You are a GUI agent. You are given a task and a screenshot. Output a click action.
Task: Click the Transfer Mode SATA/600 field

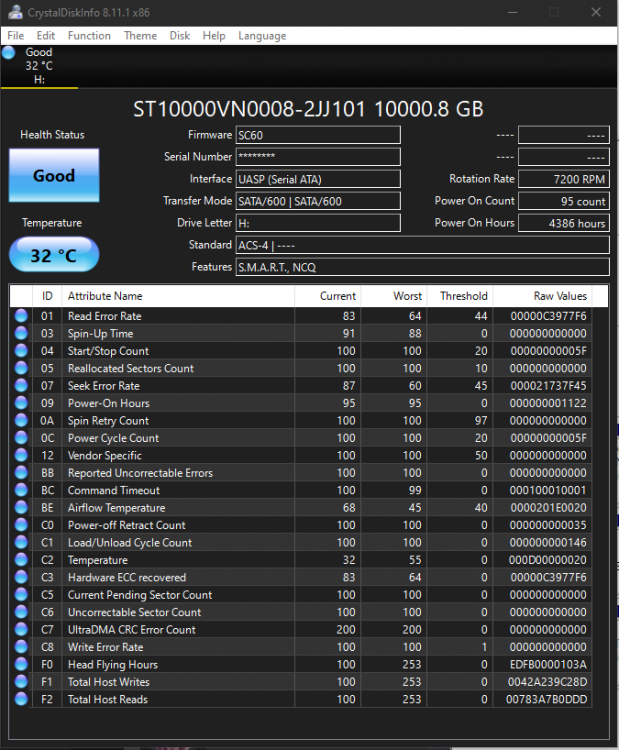click(318, 201)
